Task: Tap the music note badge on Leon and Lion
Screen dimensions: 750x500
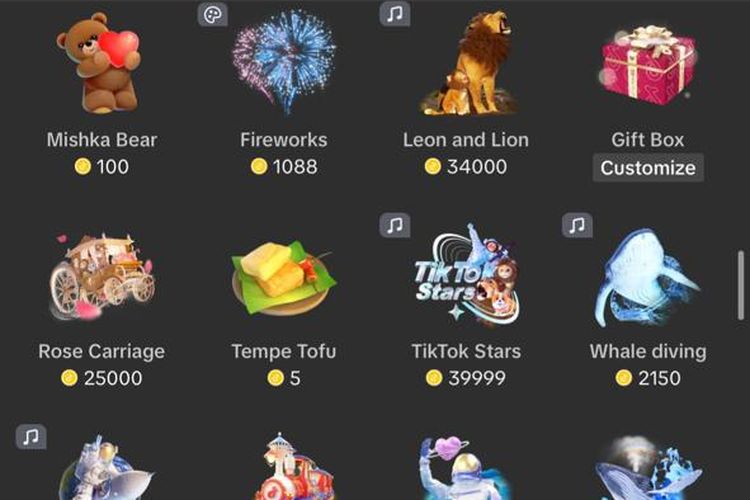Action: (395, 14)
